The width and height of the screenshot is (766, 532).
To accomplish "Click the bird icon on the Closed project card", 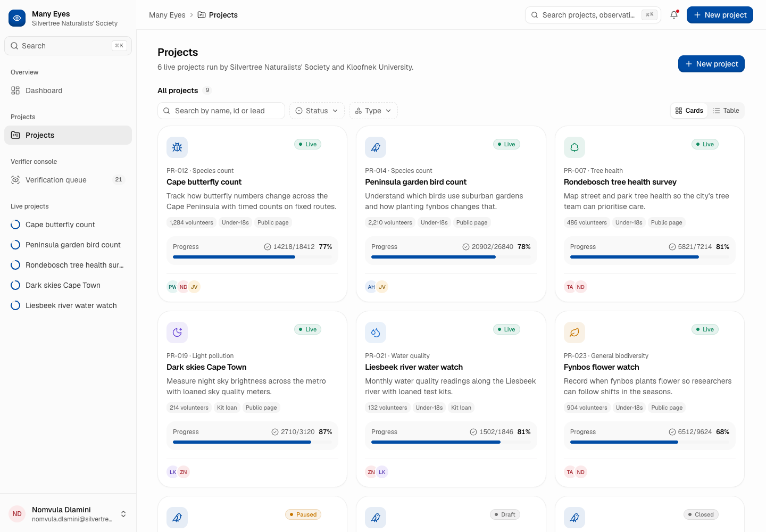I will pyautogui.click(x=574, y=518).
